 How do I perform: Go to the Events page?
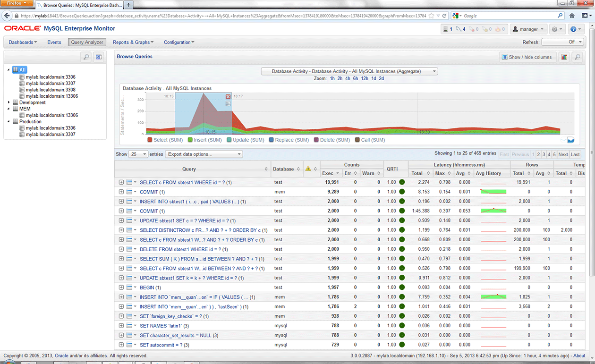[x=54, y=42]
